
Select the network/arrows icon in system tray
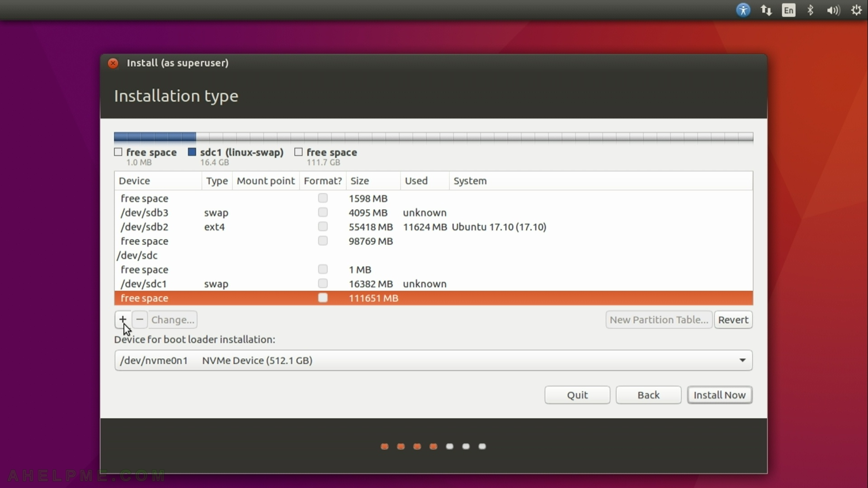coord(766,10)
